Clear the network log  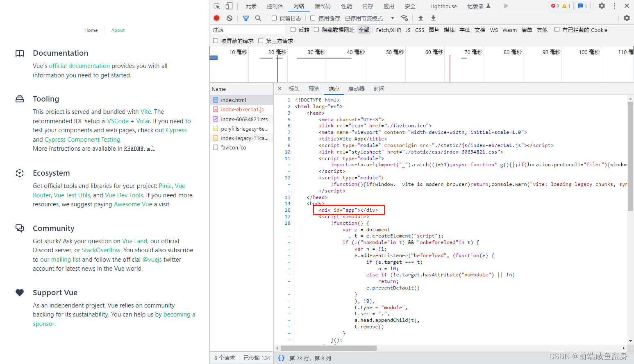pyautogui.click(x=230, y=18)
